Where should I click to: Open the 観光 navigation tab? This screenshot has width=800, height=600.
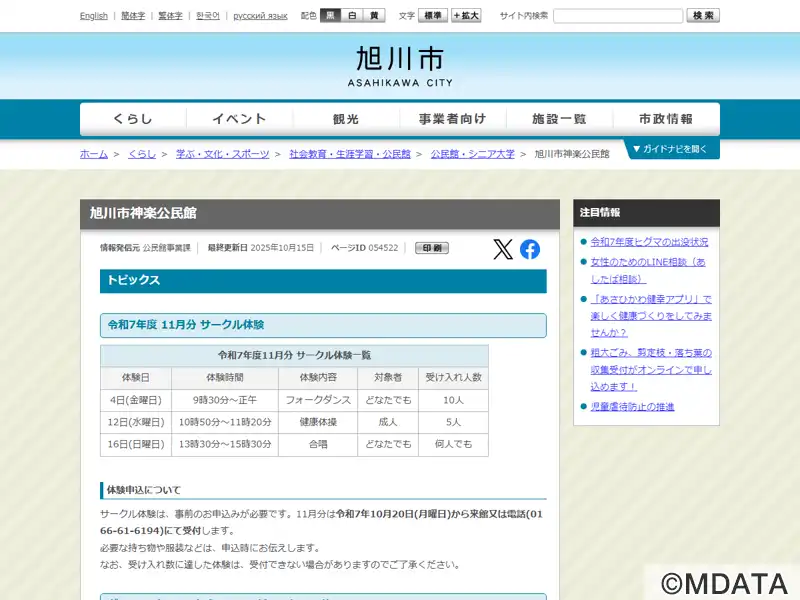pos(346,119)
